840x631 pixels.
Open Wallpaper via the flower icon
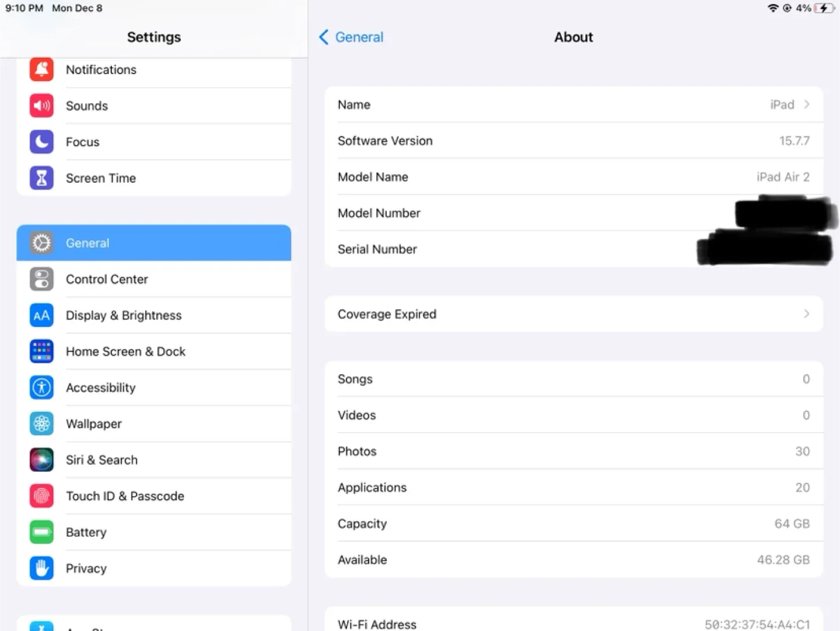41,424
